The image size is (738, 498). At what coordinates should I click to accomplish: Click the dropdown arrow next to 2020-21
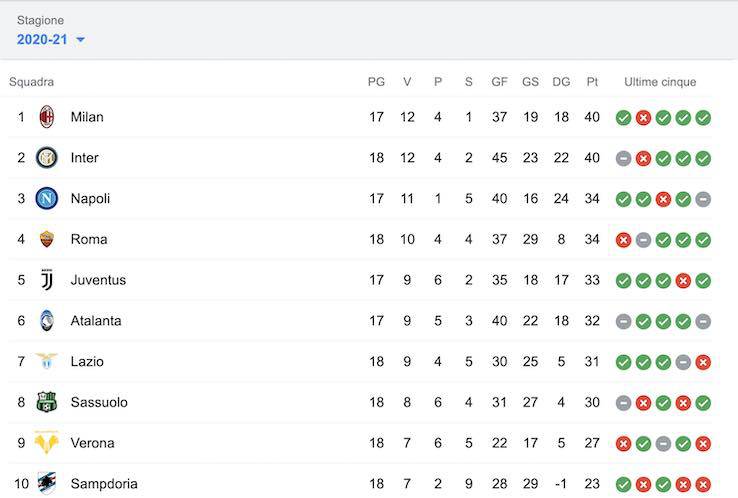point(80,40)
